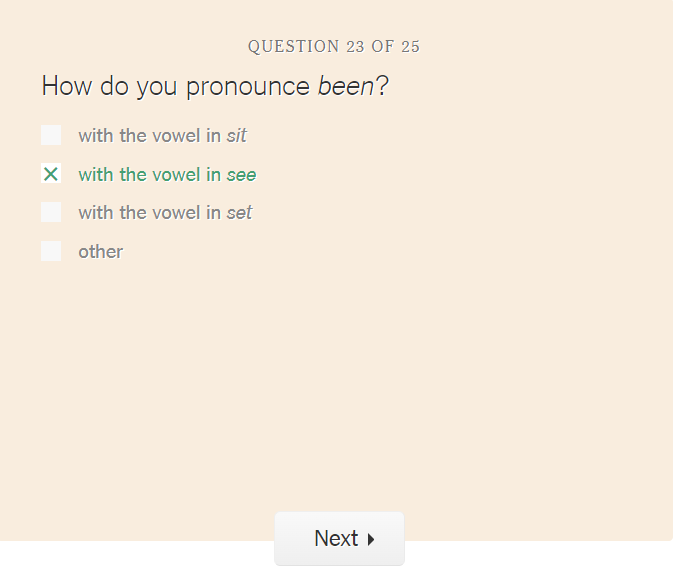
Task: Pick the "other" answer label
Action: (x=100, y=251)
